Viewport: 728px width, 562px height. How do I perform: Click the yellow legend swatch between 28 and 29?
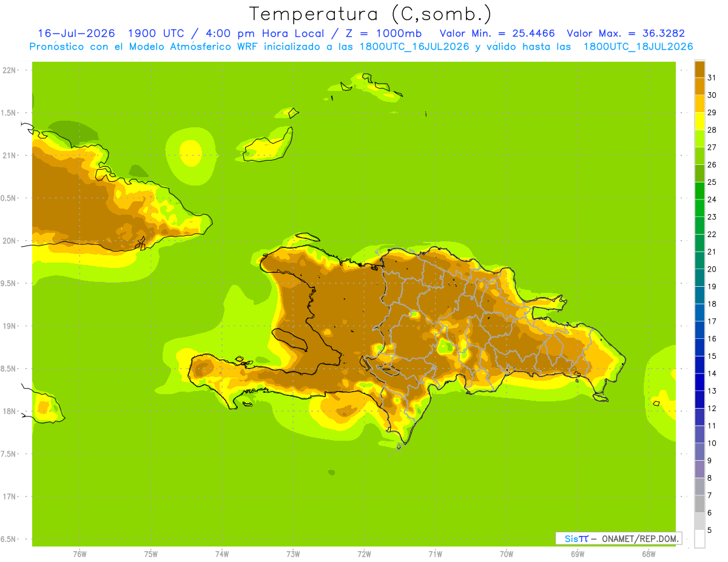click(699, 121)
